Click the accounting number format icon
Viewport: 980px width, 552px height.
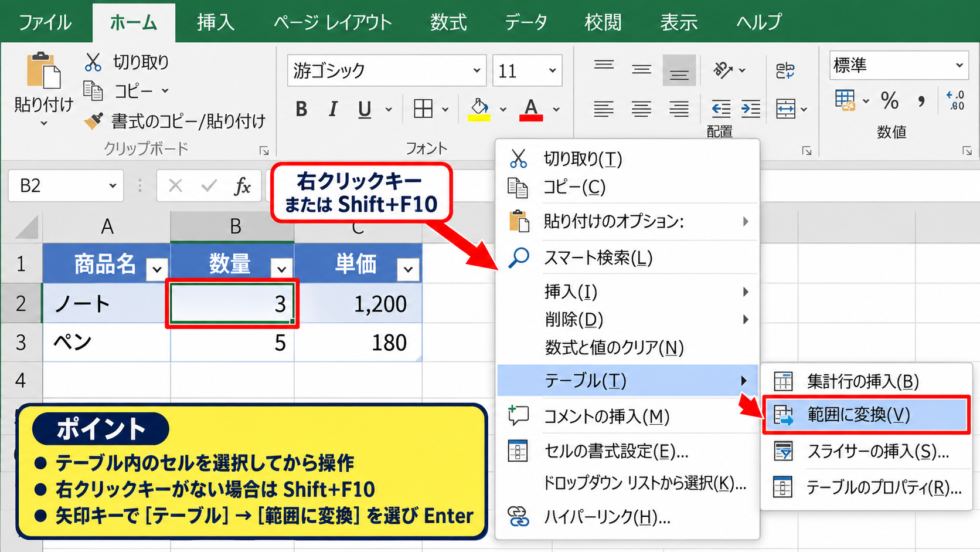845,100
